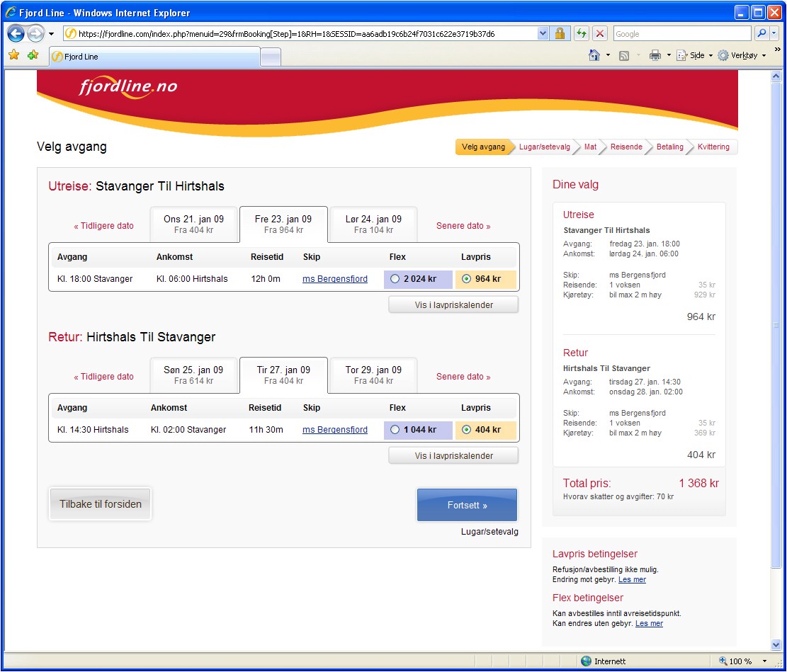The width and height of the screenshot is (787, 672).
Task: Click the Print icon
Action: click(x=655, y=55)
